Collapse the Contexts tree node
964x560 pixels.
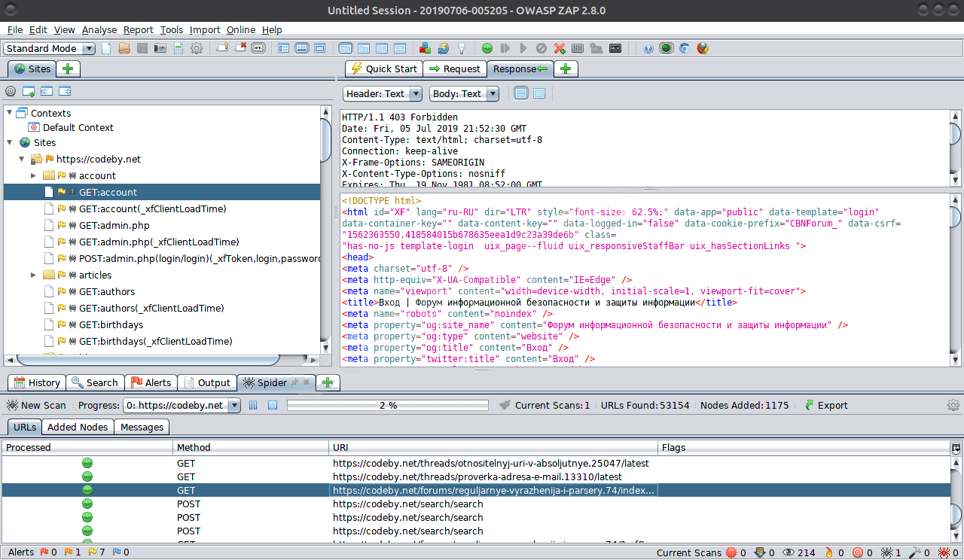pyautogui.click(x=9, y=113)
